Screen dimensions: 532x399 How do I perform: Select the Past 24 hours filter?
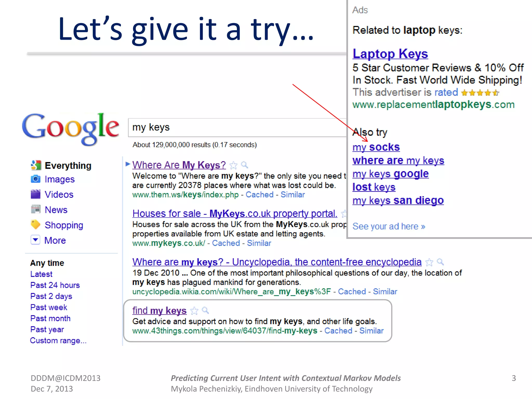(x=55, y=285)
